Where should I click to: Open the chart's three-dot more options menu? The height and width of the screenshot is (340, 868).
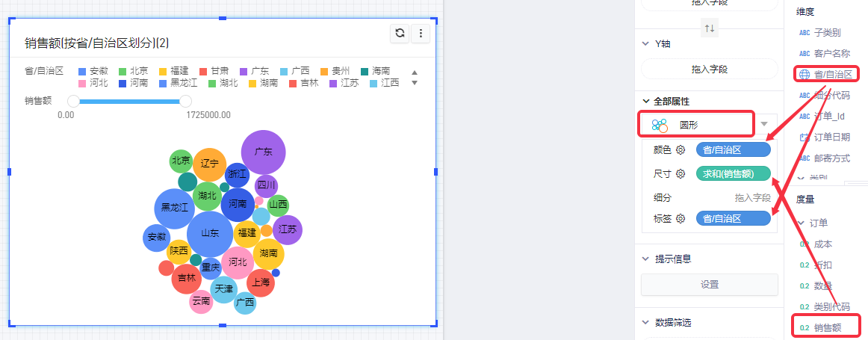421,33
